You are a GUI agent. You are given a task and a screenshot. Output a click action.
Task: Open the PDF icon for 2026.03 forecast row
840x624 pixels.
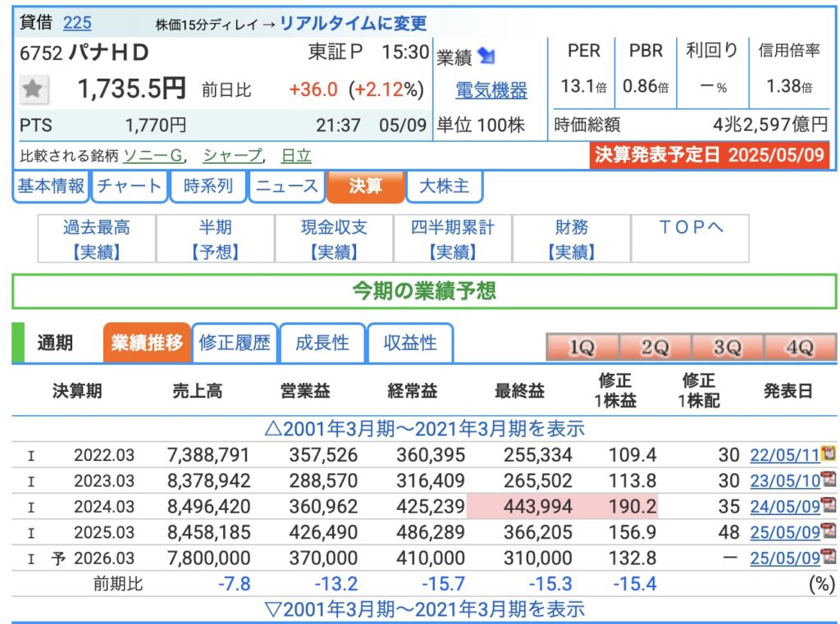[829, 557]
